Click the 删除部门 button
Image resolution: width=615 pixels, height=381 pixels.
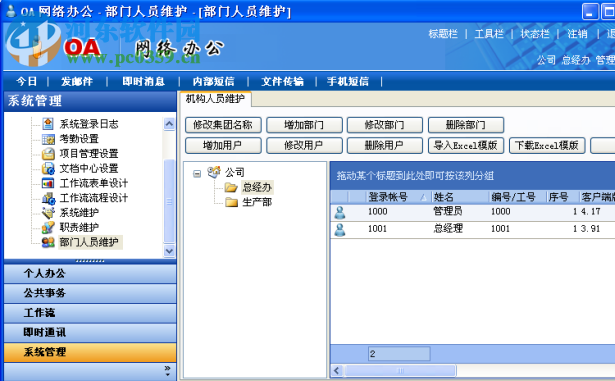tap(466, 125)
